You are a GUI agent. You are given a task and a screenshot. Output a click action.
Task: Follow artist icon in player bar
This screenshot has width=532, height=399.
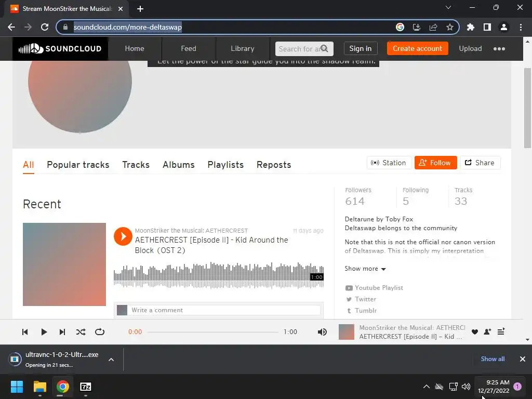pyautogui.click(x=487, y=332)
